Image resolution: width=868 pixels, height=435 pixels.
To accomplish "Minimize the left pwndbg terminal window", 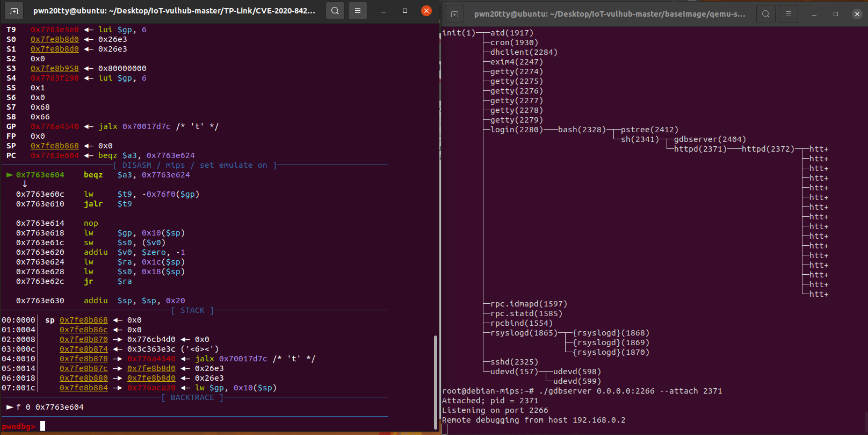I will (x=384, y=11).
